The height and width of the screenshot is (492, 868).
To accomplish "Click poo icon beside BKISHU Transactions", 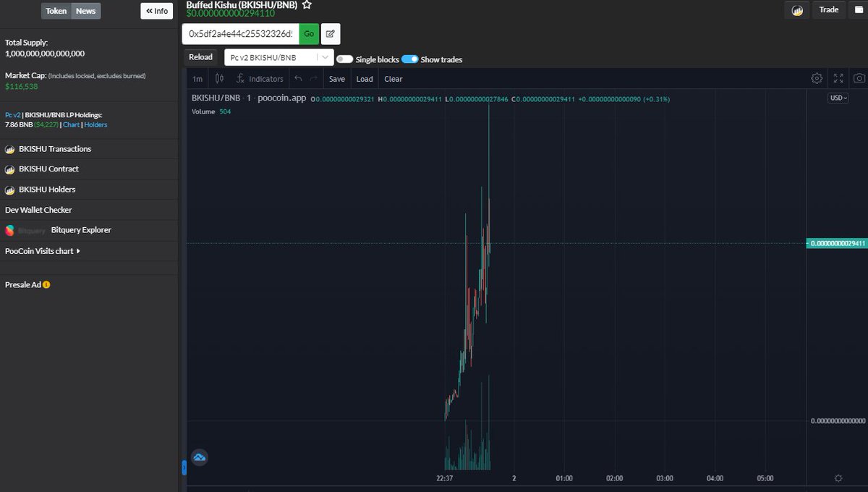I will point(10,149).
